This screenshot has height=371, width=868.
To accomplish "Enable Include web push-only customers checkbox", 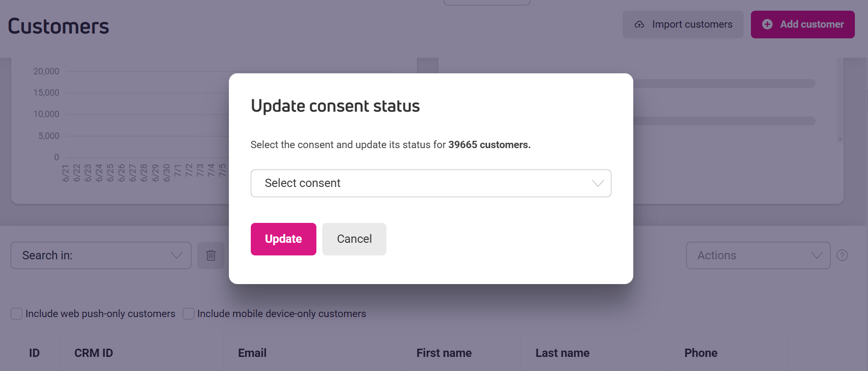I will tap(17, 314).
